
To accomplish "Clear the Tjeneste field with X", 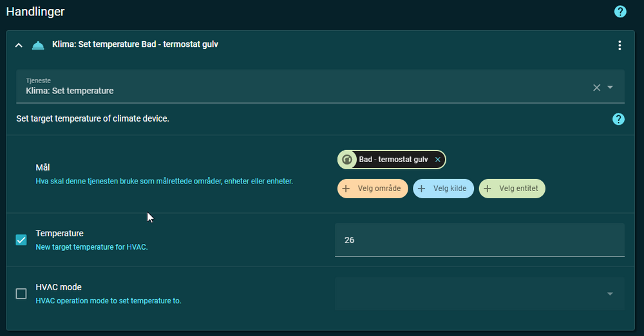I will [596, 88].
